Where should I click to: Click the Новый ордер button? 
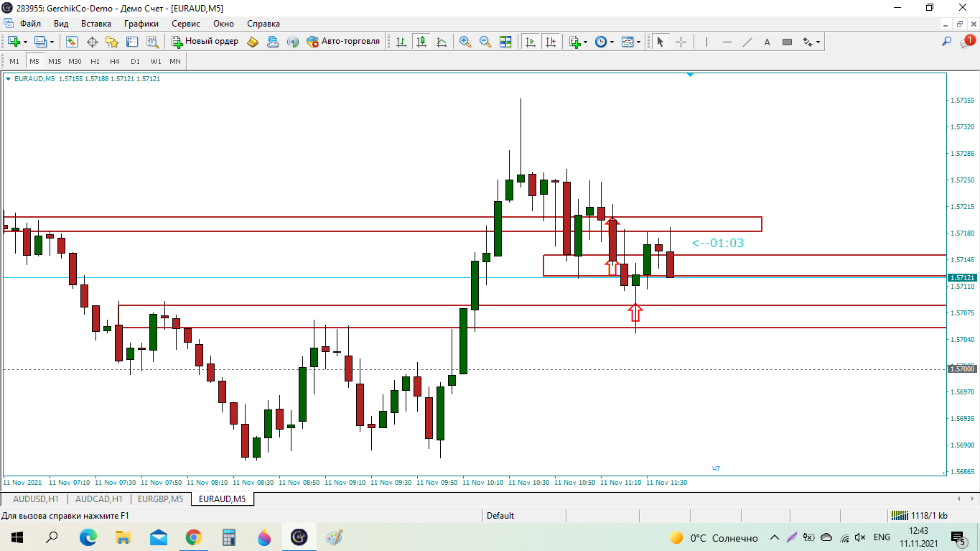(205, 42)
